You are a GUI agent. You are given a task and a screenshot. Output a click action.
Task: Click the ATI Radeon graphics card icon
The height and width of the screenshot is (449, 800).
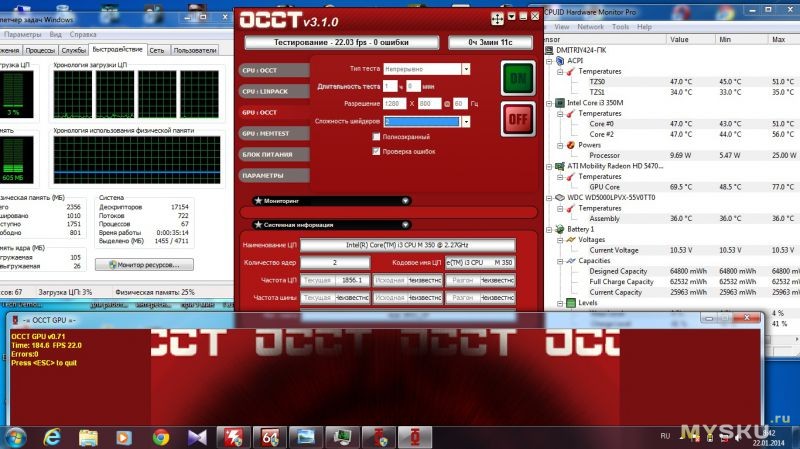click(x=560, y=166)
